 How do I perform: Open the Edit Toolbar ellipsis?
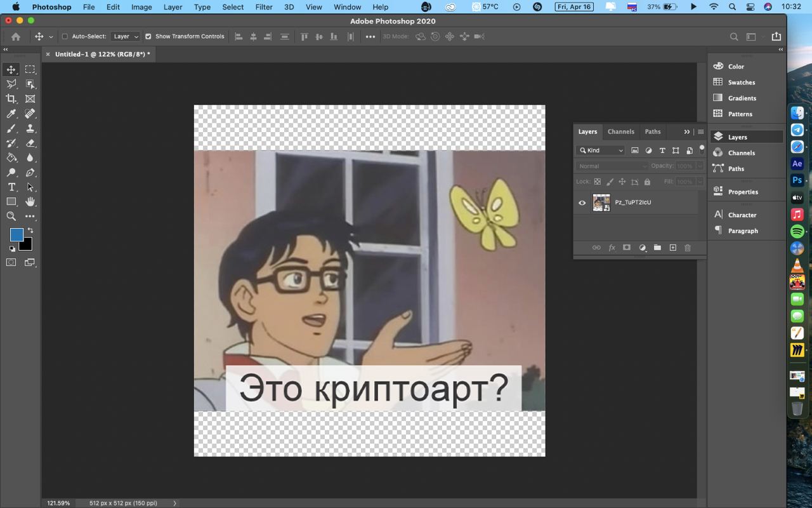click(x=30, y=217)
